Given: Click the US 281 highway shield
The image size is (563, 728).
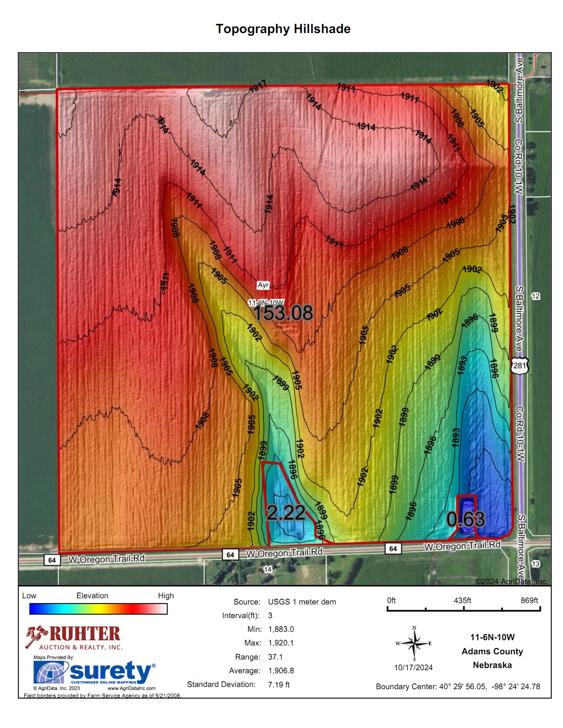Looking at the screenshot, I should (520, 366).
